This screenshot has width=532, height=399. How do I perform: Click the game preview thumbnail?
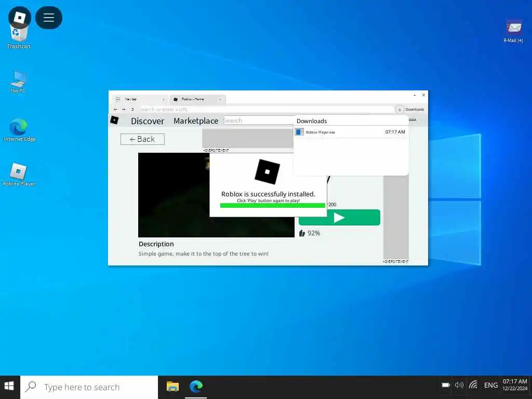174,195
